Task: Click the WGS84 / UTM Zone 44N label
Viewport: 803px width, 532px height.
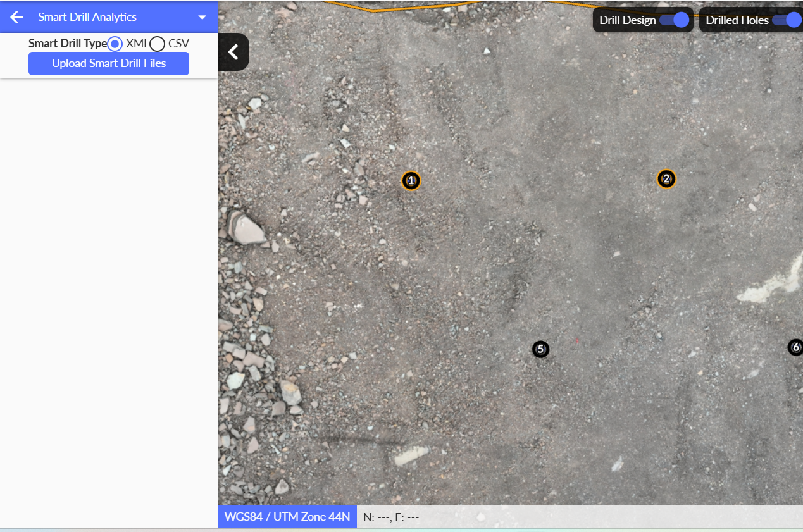Action: tap(287, 517)
